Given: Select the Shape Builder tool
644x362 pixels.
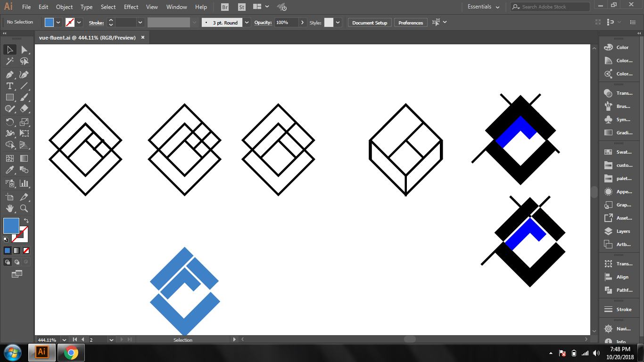Looking at the screenshot, I should pos(9,145).
